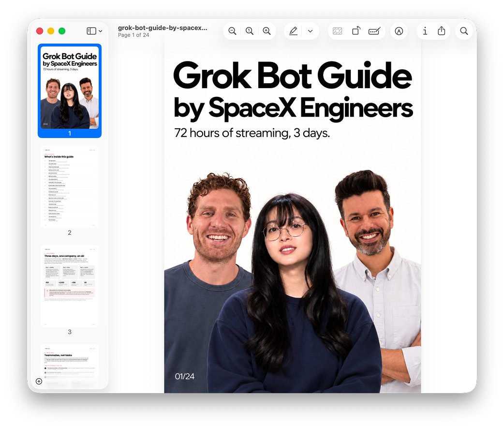
Task: Zoom in on the document
Action: pos(267,31)
